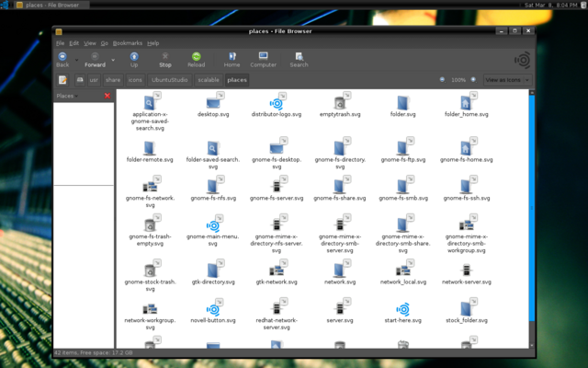Select the network-server.svg file icon
This screenshot has height=368, width=588.
pos(466,270)
